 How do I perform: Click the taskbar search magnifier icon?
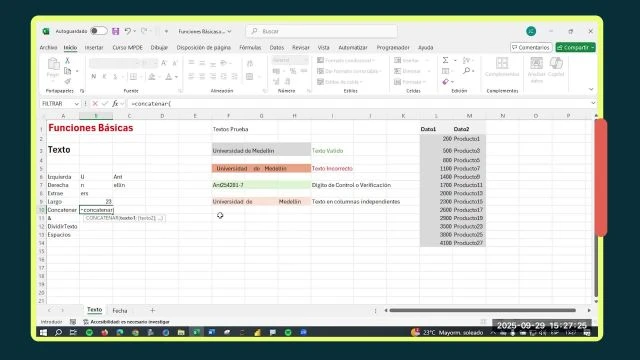point(58,332)
